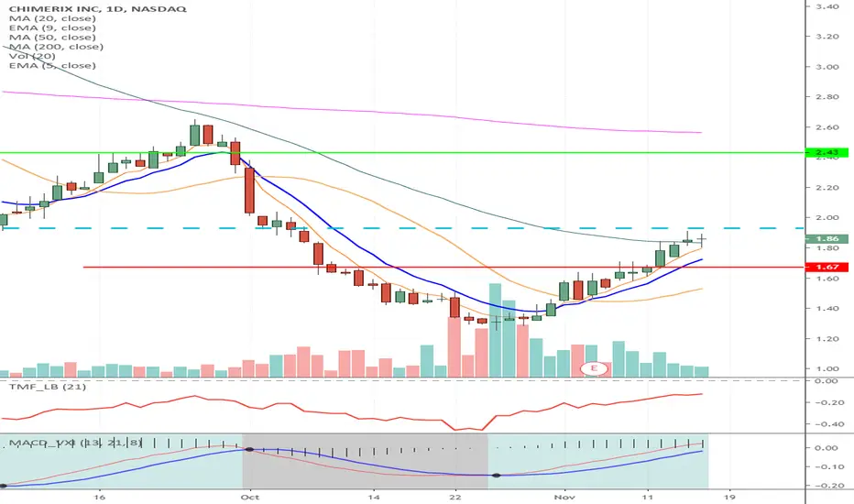
Task: Click the green 2.43 price tag
Action: coord(827,152)
